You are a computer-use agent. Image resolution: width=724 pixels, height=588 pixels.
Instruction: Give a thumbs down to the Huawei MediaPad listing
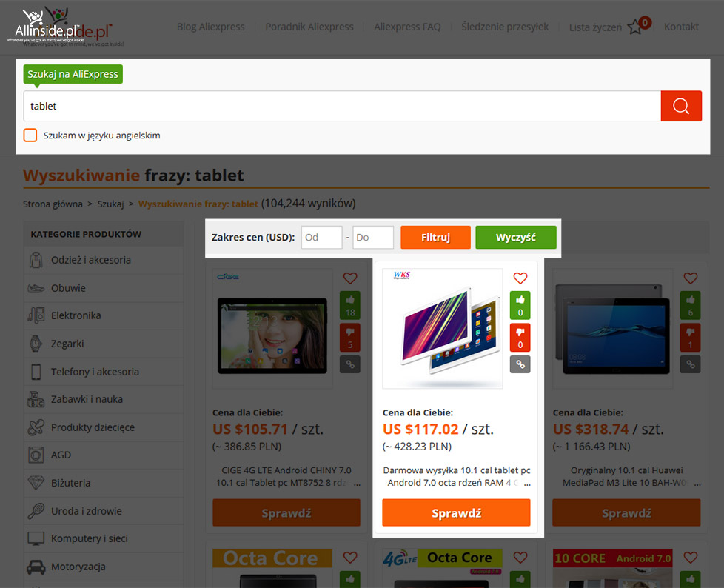(690, 337)
